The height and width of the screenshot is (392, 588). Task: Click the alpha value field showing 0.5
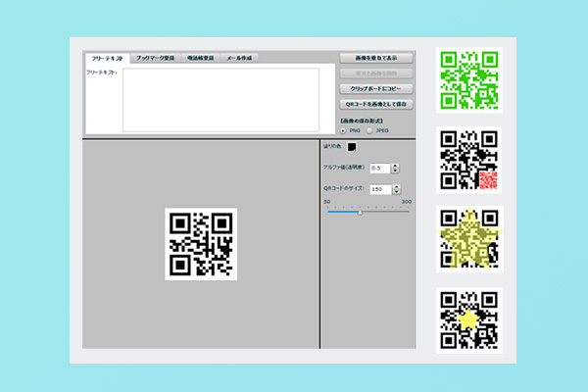click(x=380, y=168)
